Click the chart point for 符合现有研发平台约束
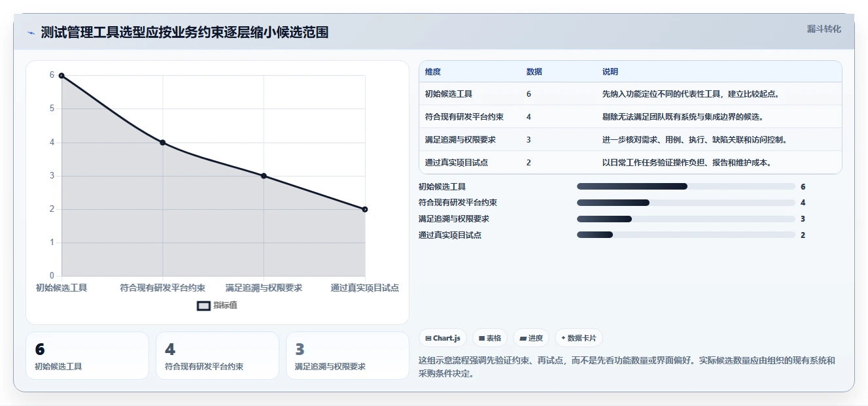 163,143
